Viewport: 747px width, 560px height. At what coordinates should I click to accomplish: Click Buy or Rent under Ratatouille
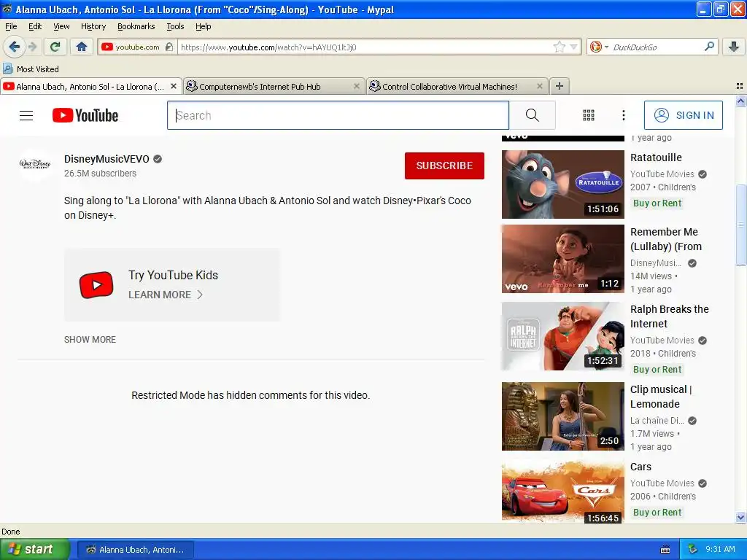tap(657, 203)
